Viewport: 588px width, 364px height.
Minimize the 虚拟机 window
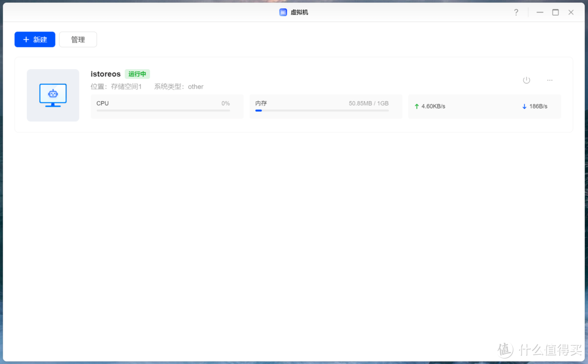click(540, 12)
